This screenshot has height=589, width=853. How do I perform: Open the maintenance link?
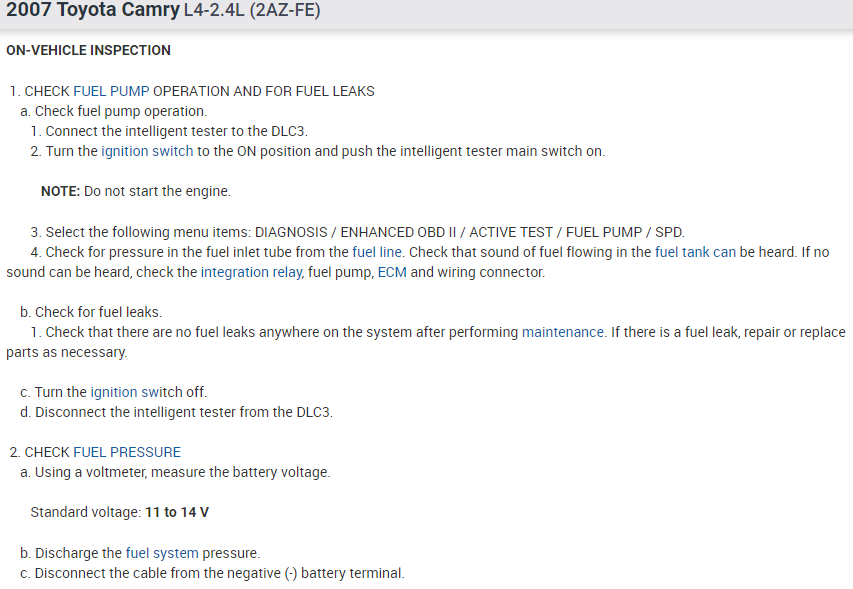563,332
